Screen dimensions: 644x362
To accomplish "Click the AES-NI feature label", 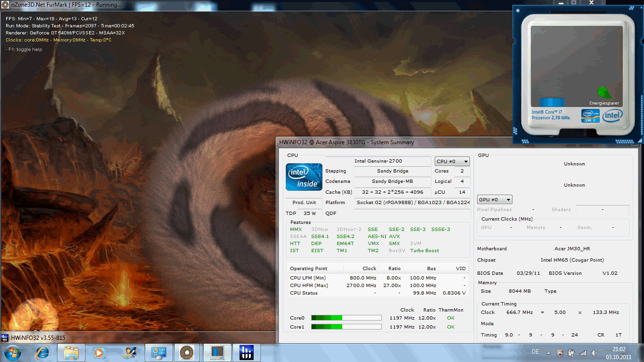I will pos(377,236).
